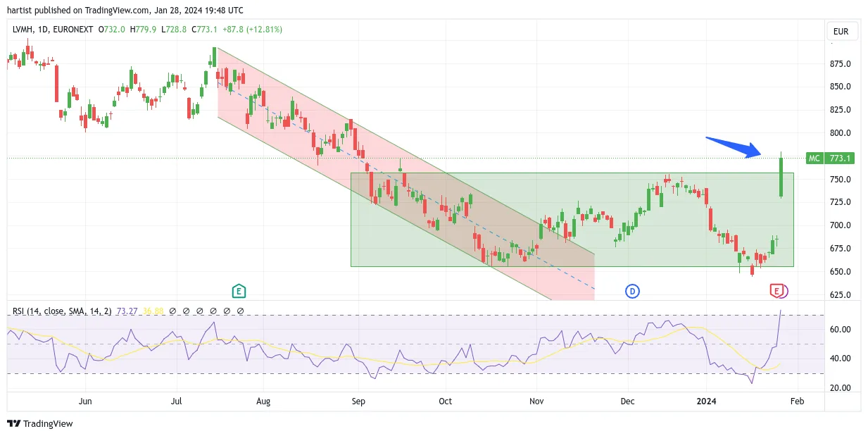Click the 2024 label on time axis
This screenshot has height=436, width=868.
pyautogui.click(x=706, y=401)
